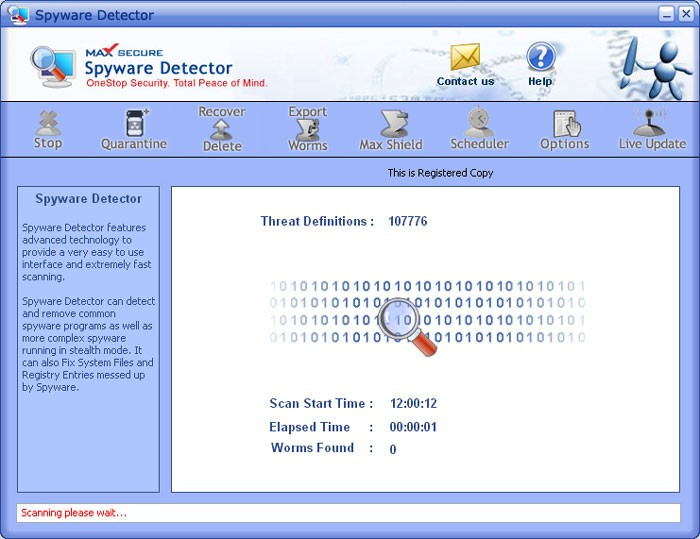Screen dimensions: 700x539
Task: Click the 'Scan Start Time :' label
Action: point(321,403)
